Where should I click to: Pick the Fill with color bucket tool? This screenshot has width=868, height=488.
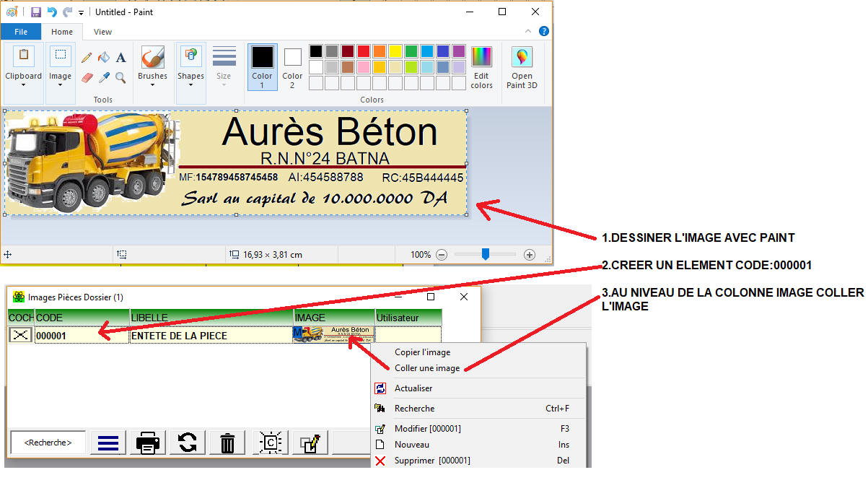[x=104, y=58]
